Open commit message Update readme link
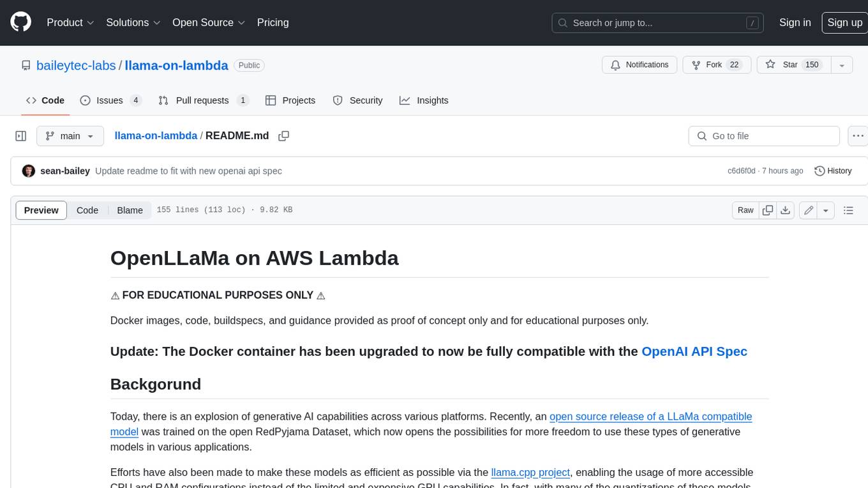Image resolution: width=868 pixels, height=488 pixels. click(188, 171)
